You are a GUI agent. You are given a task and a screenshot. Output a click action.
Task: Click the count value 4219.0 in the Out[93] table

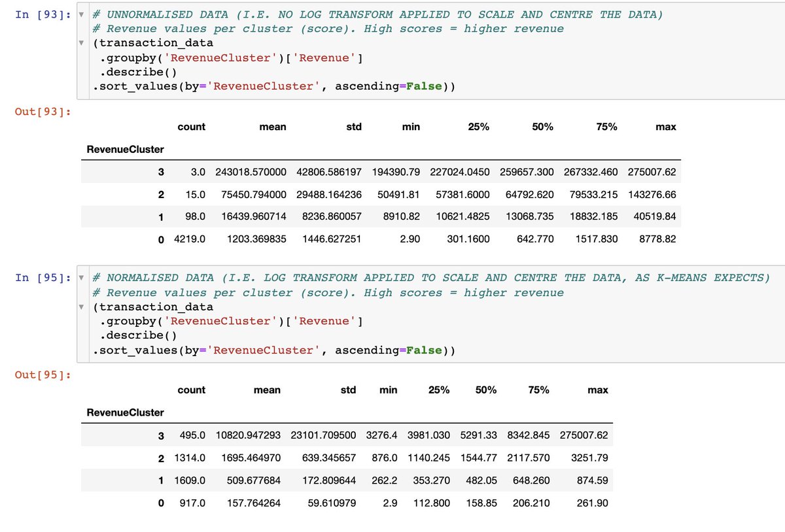pyautogui.click(x=189, y=239)
